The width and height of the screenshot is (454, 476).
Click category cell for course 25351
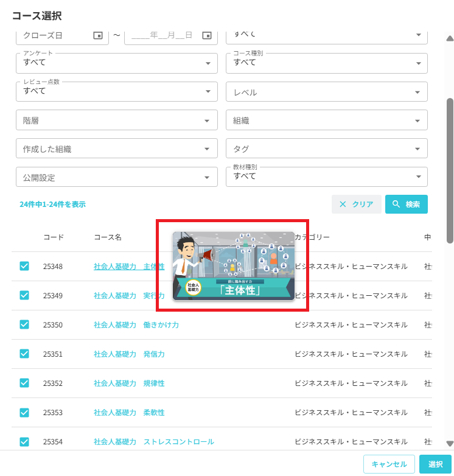351,354
